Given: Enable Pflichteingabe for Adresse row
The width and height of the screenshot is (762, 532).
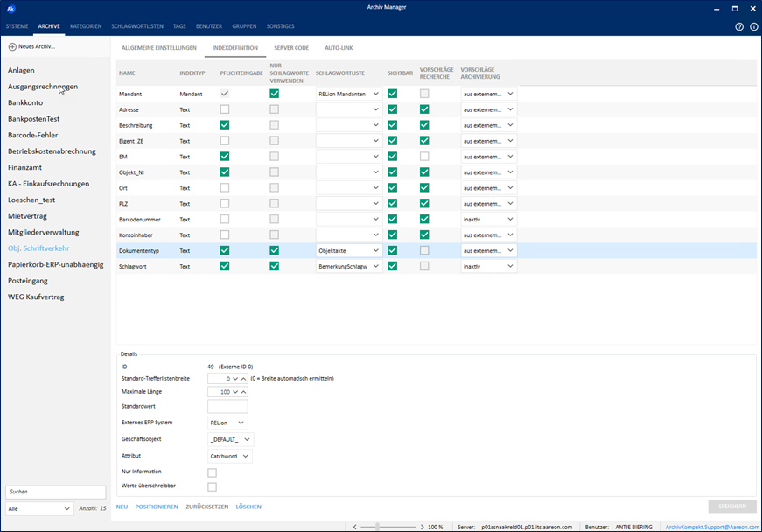Looking at the screenshot, I should point(225,109).
